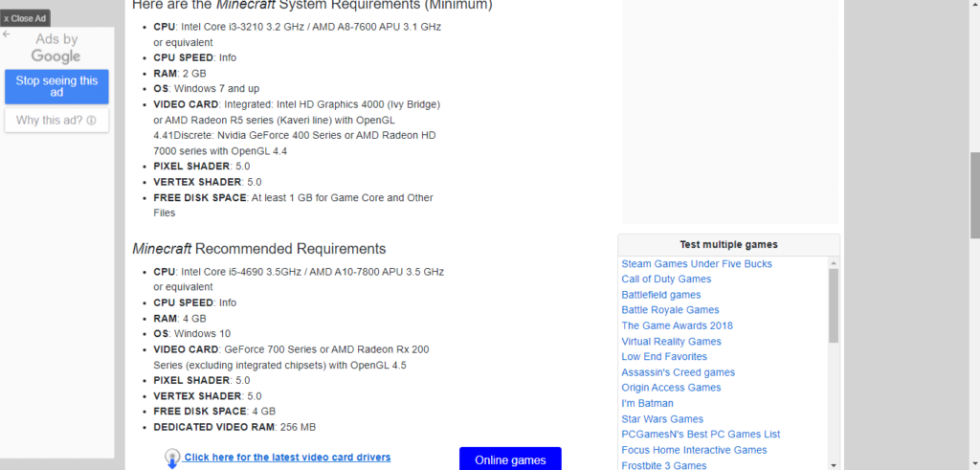Image resolution: width=980 pixels, height=470 pixels.
Task: Click the Ads by Google label
Action: [56, 48]
